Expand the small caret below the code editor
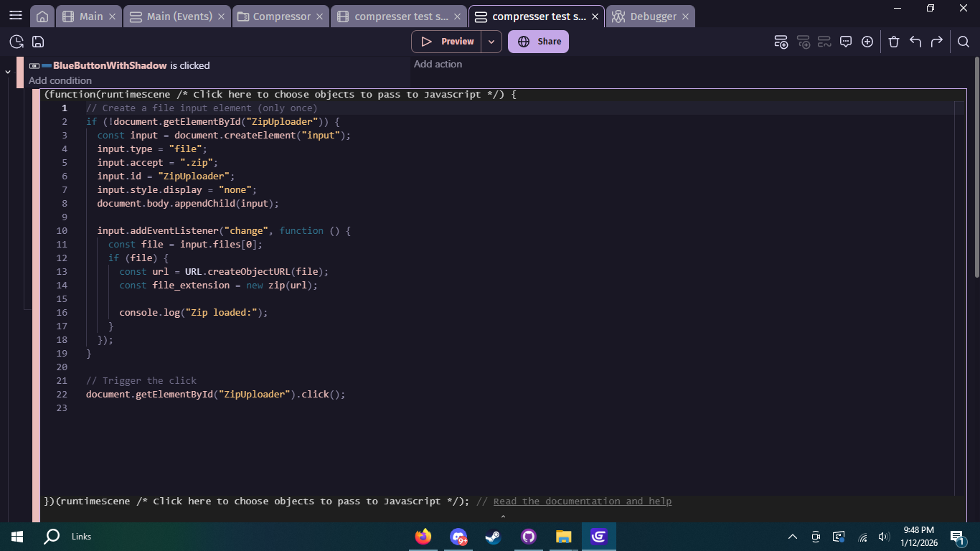 click(x=503, y=516)
